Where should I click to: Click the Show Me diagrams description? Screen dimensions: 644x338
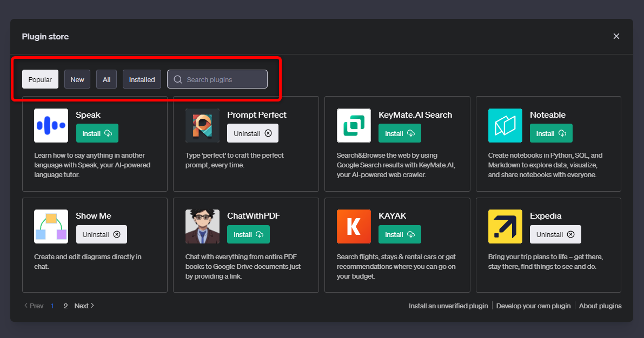[x=88, y=262]
